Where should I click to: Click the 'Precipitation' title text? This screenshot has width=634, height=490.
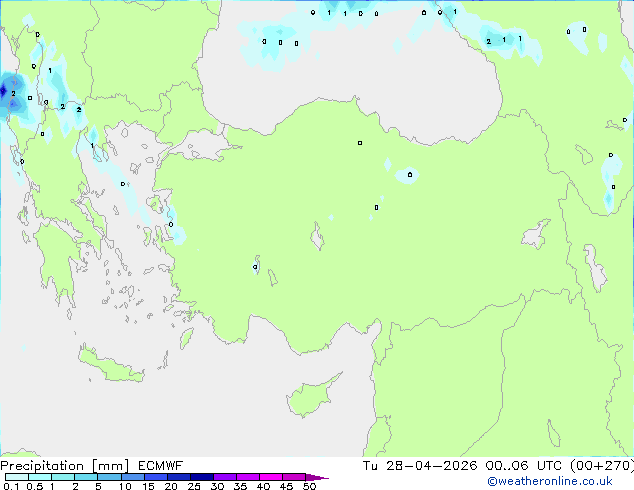42,466
